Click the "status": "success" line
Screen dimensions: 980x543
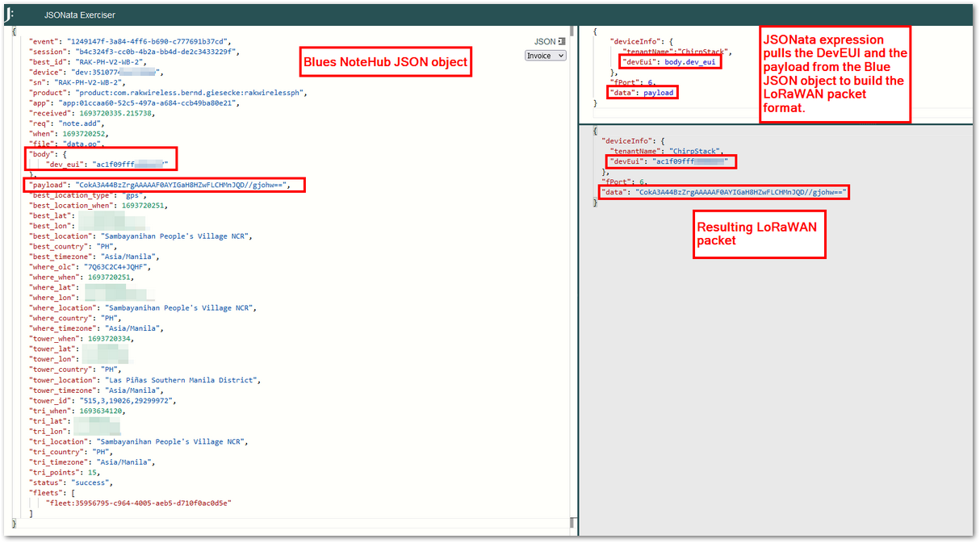pos(70,482)
